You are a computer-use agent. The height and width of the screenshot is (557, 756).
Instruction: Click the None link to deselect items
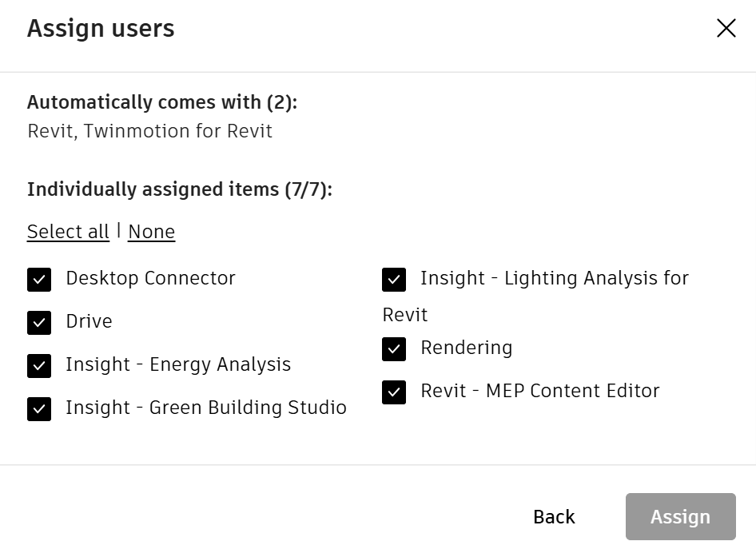[x=151, y=232]
